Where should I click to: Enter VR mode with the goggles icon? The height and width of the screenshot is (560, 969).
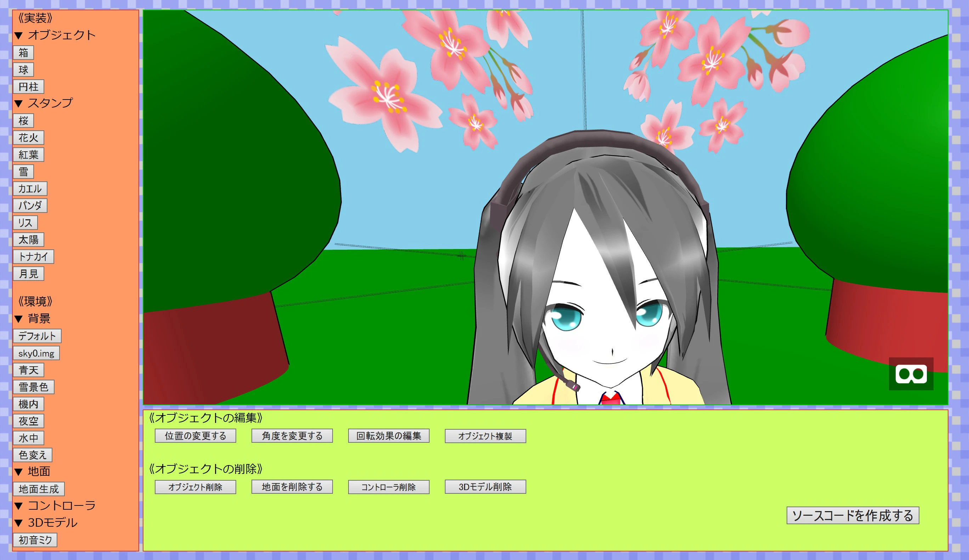[x=911, y=374]
